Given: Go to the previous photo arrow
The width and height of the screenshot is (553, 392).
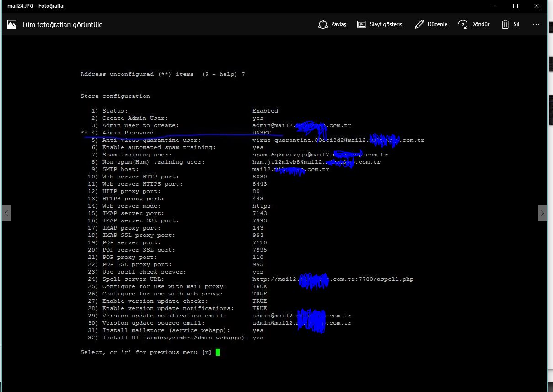Looking at the screenshot, I should point(6,213).
